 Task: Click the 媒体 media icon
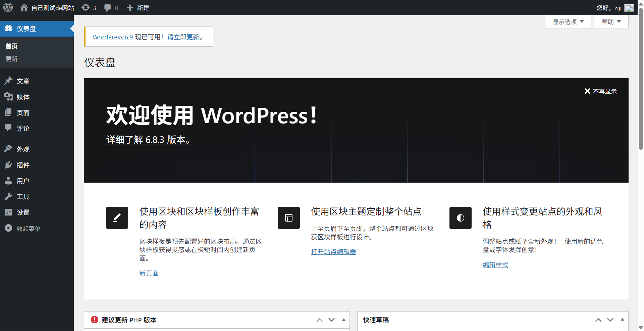tap(8, 97)
